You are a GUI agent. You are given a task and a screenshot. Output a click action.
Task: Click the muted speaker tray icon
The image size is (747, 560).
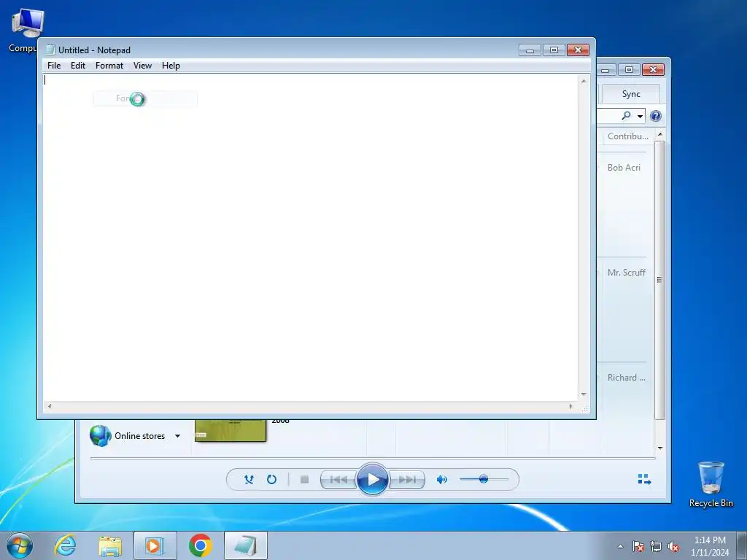point(673,547)
